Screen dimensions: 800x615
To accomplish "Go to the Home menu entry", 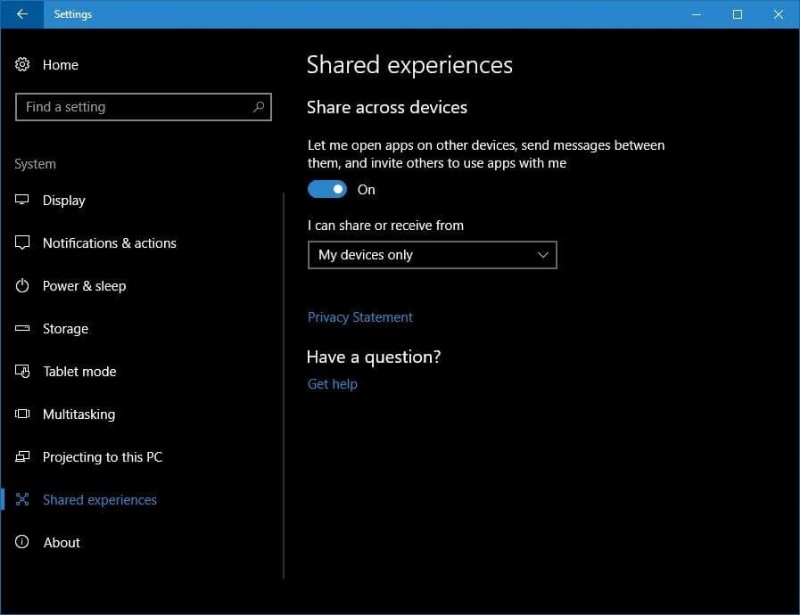I will click(x=59, y=64).
